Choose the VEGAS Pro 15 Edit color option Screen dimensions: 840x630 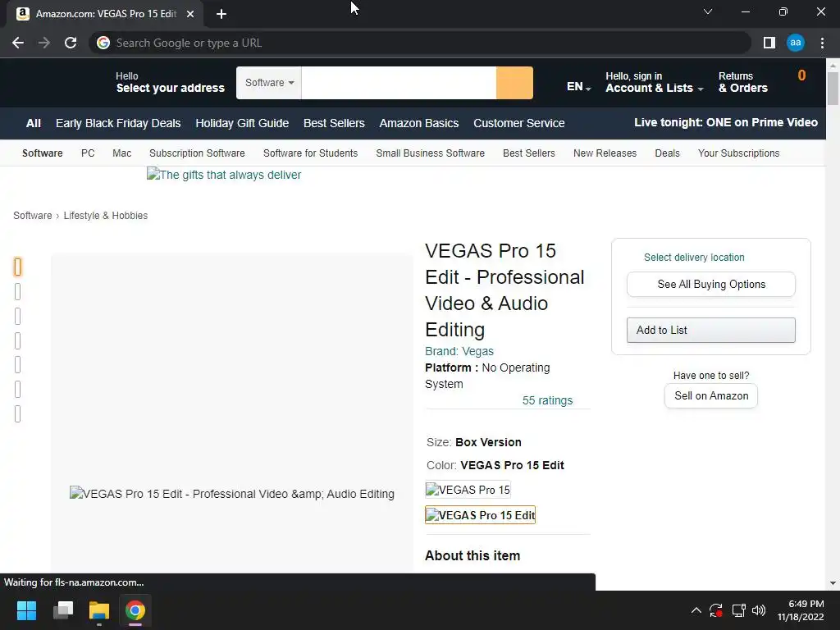click(x=480, y=515)
